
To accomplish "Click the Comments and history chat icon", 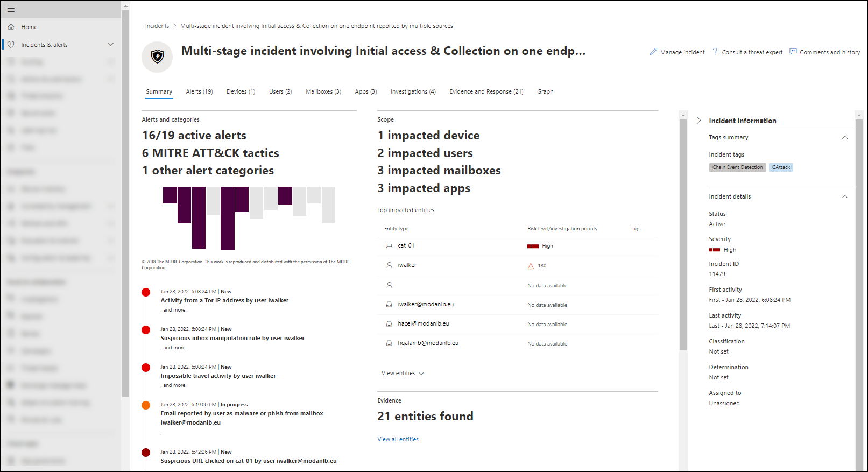I will (793, 52).
